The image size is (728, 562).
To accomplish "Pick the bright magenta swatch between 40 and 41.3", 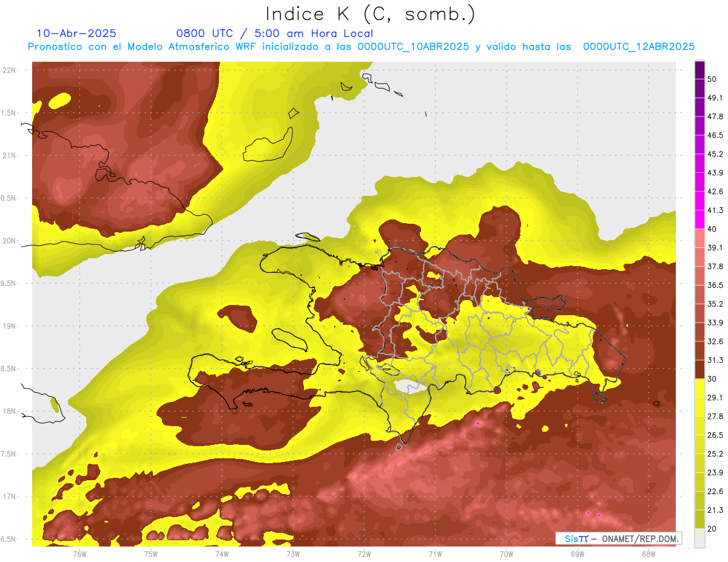I will (x=699, y=219).
